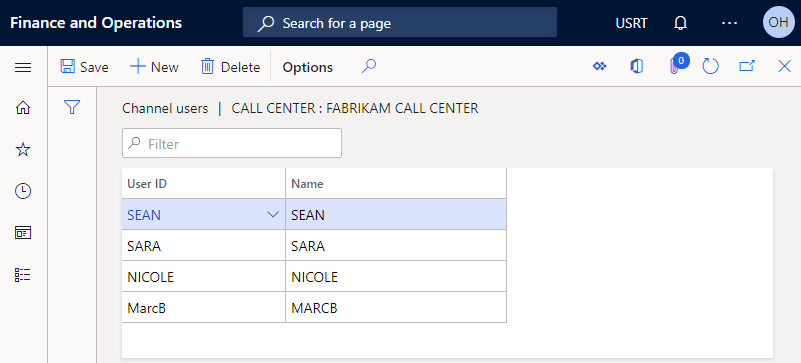Open Modules list icon in sidebar
This screenshot has width=801, height=363.
point(23,275)
